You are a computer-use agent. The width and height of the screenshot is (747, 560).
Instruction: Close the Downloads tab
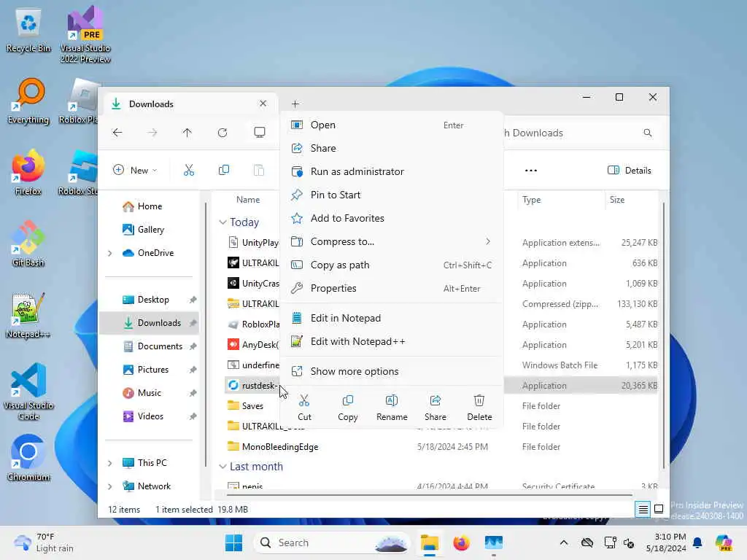pyautogui.click(x=263, y=104)
